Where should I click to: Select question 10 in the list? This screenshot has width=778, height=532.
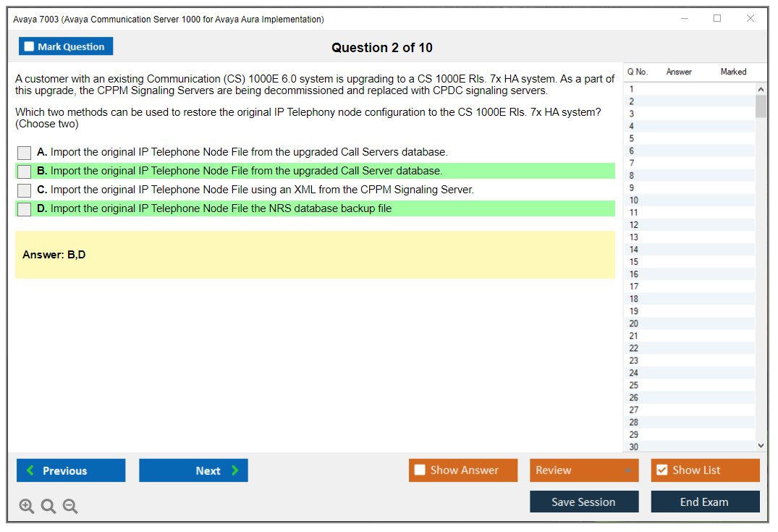(x=634, y=200)
